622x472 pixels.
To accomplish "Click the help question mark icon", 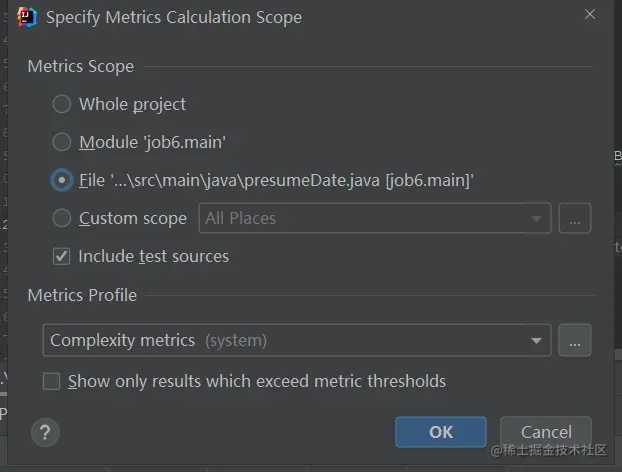I will point(45,433).
